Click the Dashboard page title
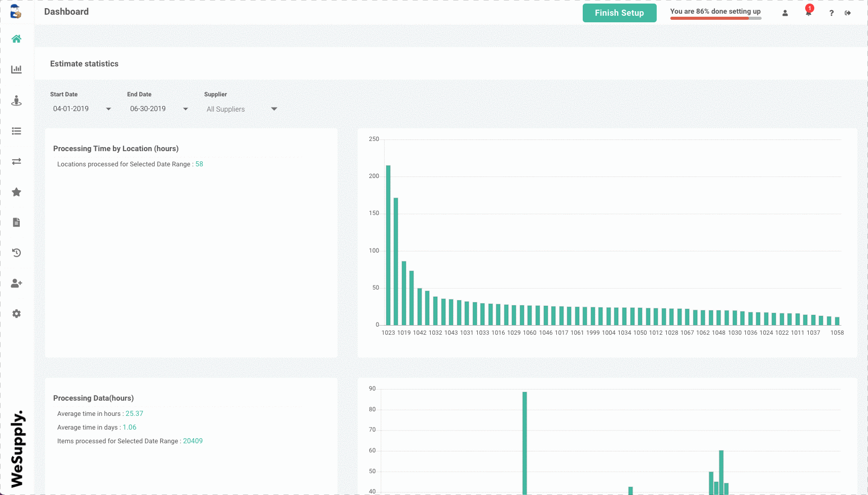 pos(66,12)
